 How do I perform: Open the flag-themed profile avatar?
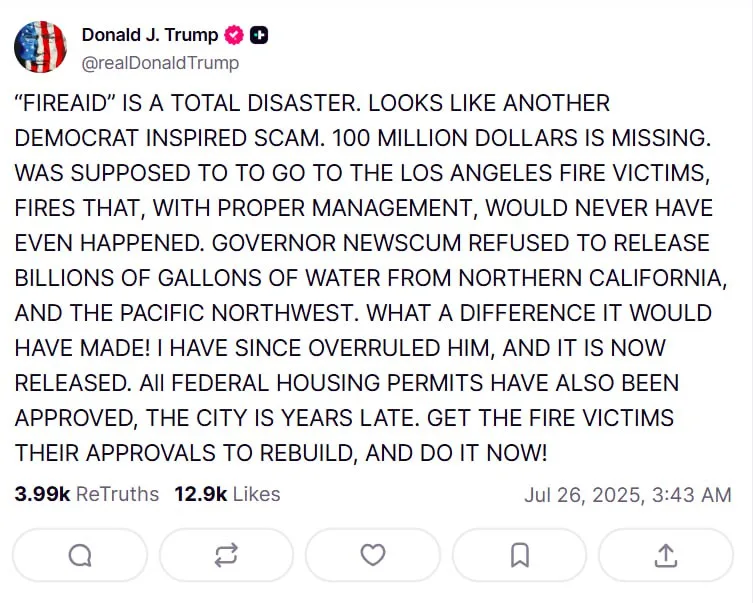[x=40, y=47]
